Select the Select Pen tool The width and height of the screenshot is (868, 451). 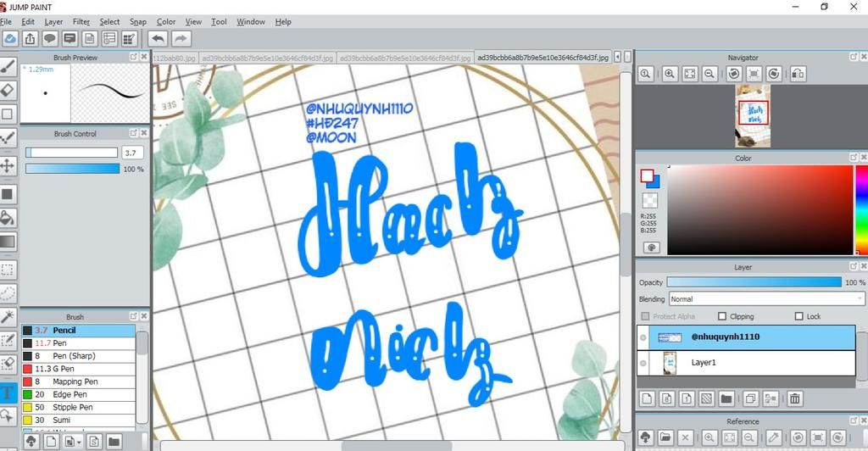[x=7, y=341]
